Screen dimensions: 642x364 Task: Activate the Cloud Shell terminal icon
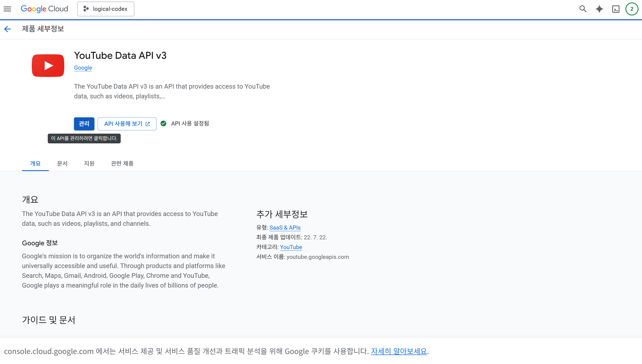click(616, 9)
